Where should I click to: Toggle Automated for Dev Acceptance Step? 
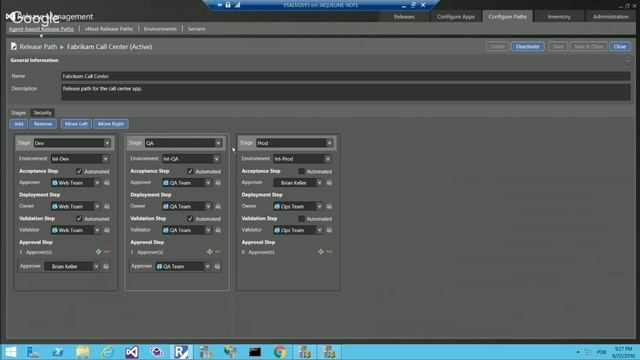(79, 171)
